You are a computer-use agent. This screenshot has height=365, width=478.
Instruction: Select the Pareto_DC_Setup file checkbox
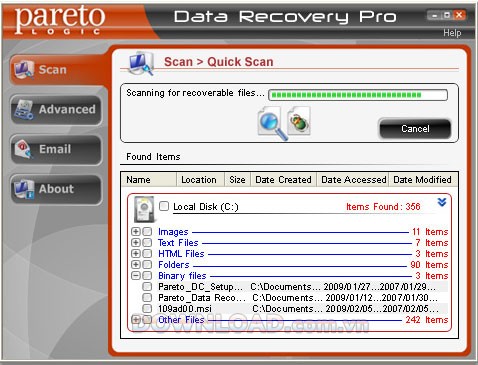[x=147, y=286]
